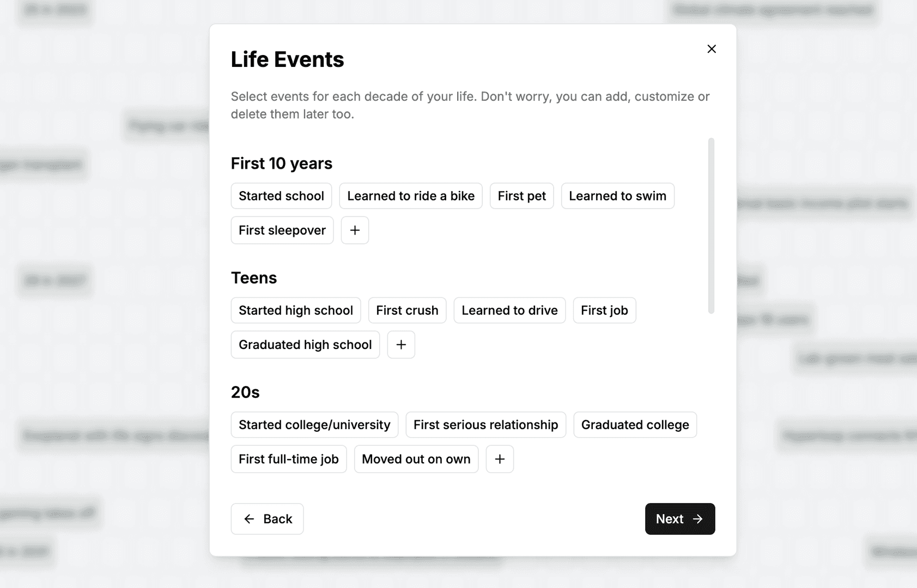This screenshot has height=588, width=917.
Task: Continue with the Next button
Action: [x=680, y=519]
